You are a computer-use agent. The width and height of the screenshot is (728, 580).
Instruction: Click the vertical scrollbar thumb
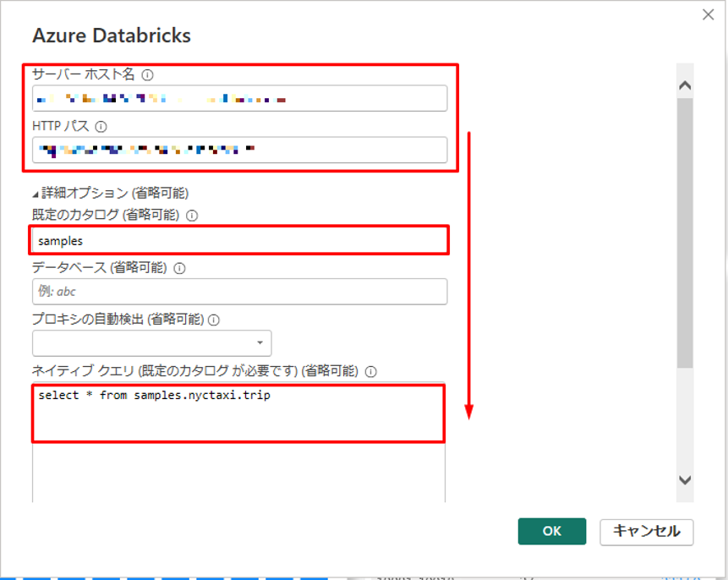685,233
